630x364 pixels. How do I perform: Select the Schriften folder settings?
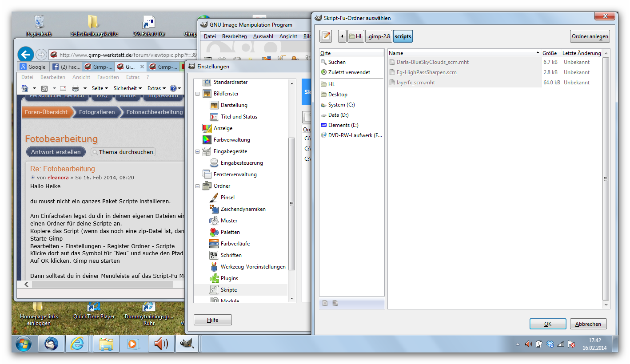[231, 255]
